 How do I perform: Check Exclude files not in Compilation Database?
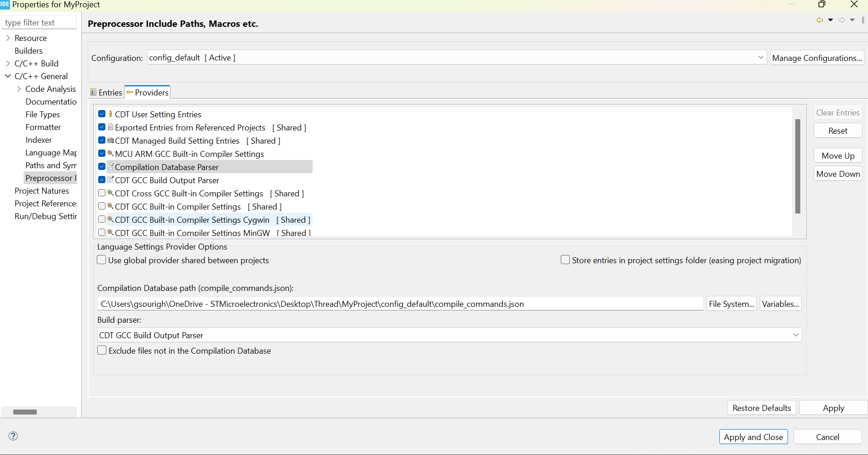(x=102, y=350)
